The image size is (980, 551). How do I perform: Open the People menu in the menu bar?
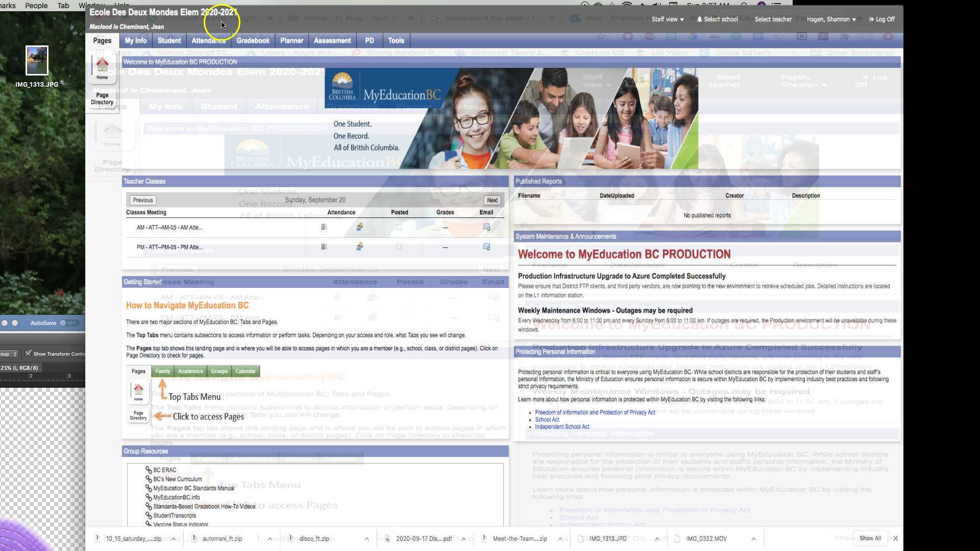click(x=36, y=5)
